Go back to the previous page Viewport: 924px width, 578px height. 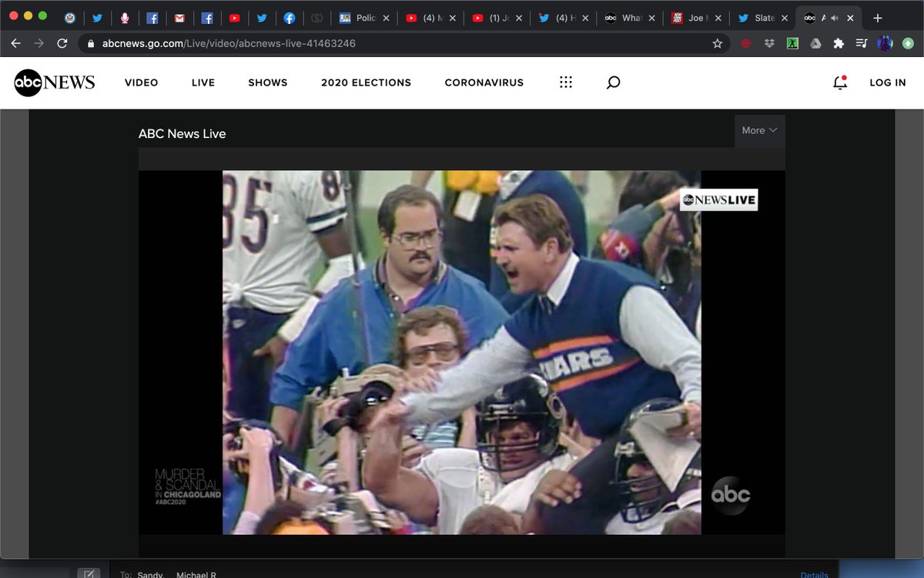(16, 44)
